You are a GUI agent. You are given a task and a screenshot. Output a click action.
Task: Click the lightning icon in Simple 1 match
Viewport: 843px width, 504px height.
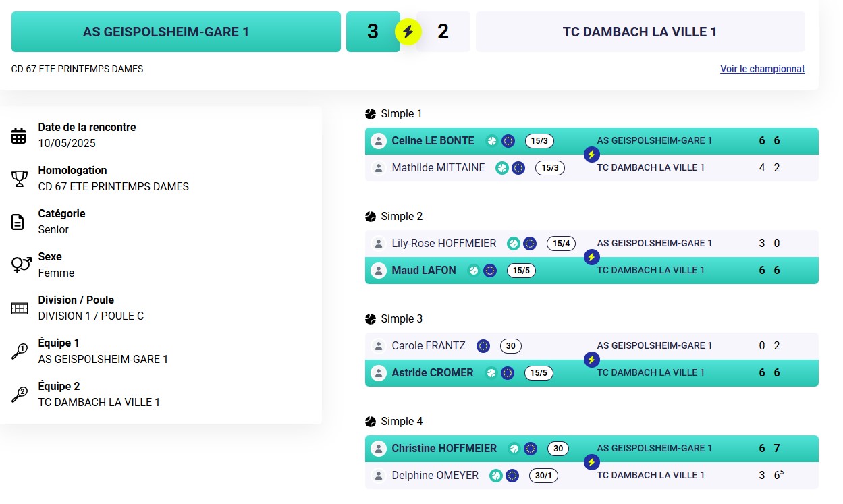[x=591, y=155]
